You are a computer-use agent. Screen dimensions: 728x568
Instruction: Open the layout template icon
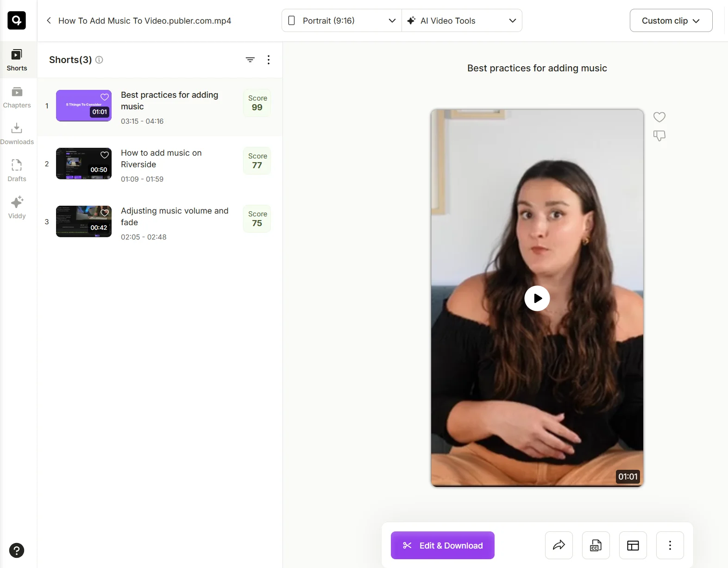point(633,545)
